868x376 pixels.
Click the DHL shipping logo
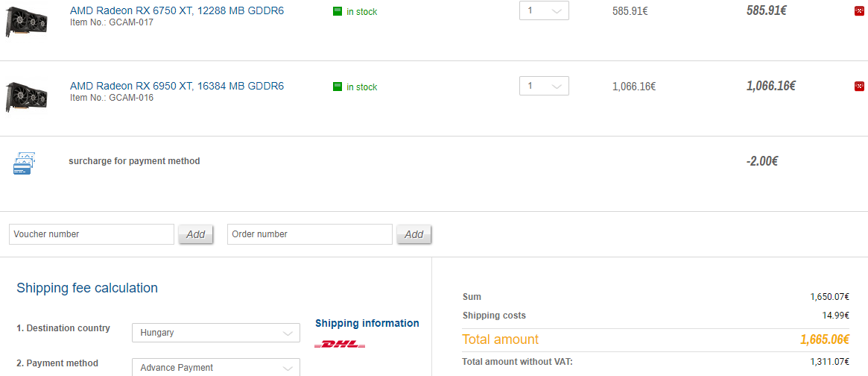coord(340,345)
